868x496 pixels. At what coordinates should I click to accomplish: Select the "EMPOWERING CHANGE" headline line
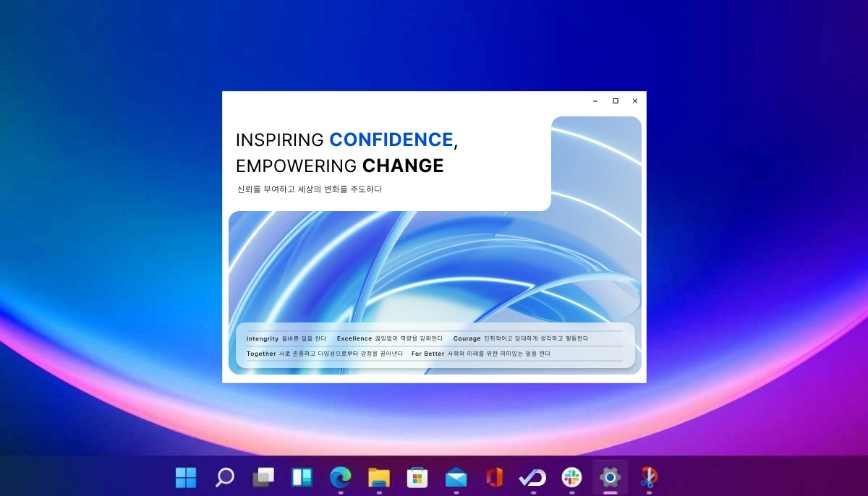click(x=340, y=166)
